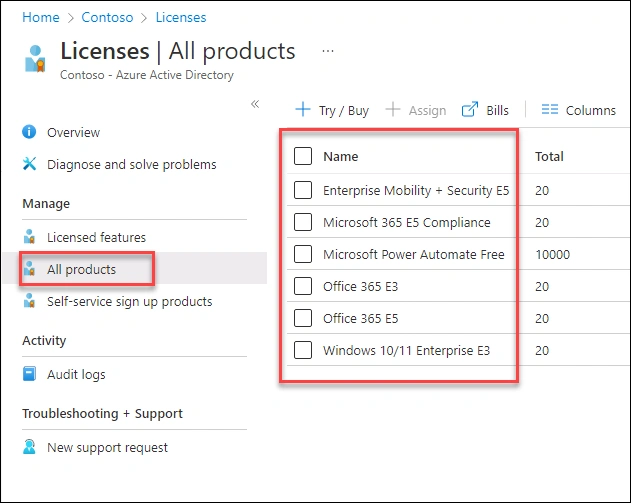This screenshot has height=503, width=631.
Task: Click the plus icon for Try / Buy
Action: (303, 109)
